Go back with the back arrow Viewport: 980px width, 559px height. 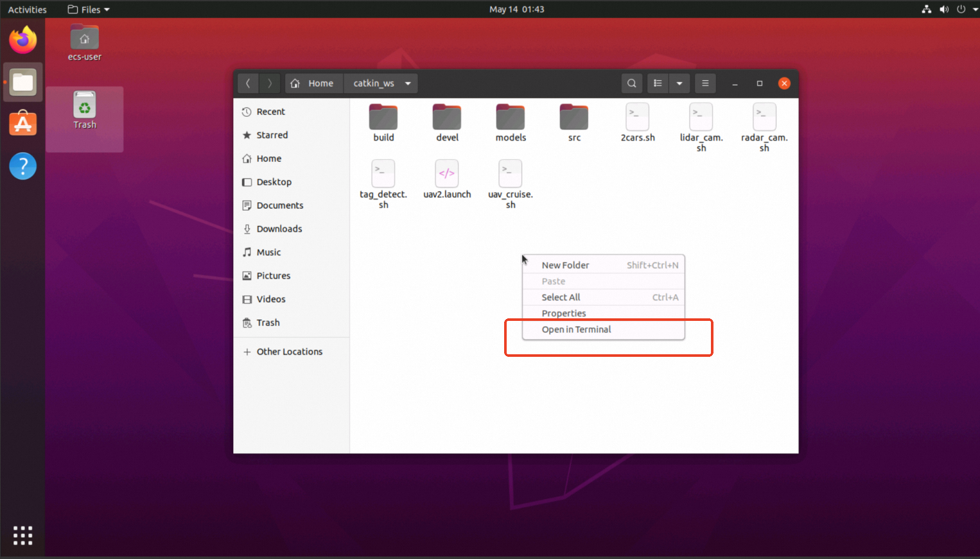248,83
